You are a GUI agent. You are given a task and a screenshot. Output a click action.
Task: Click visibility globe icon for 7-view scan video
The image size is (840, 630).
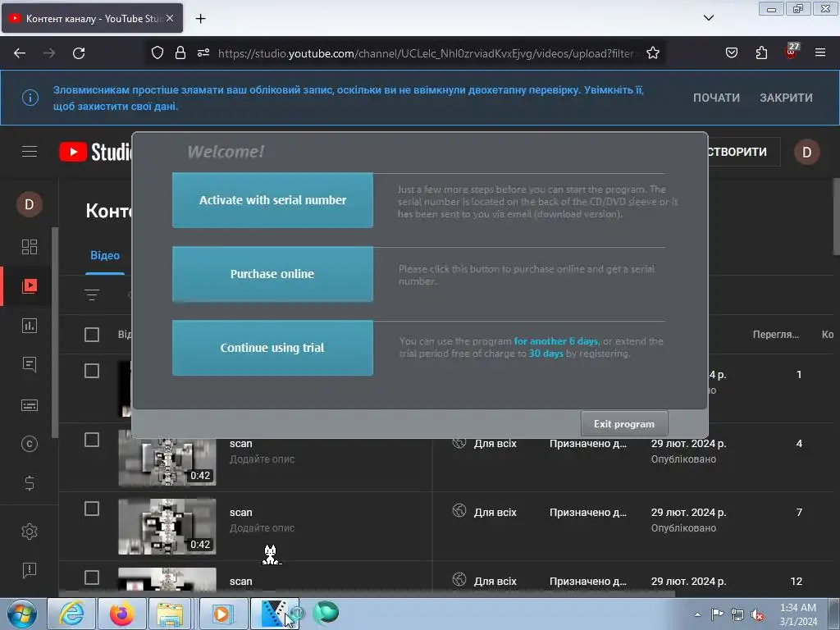(x=459, y=510)
